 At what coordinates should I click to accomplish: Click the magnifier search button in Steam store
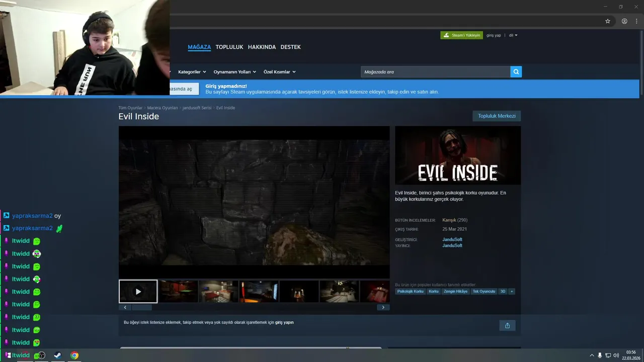click(516, 72)
